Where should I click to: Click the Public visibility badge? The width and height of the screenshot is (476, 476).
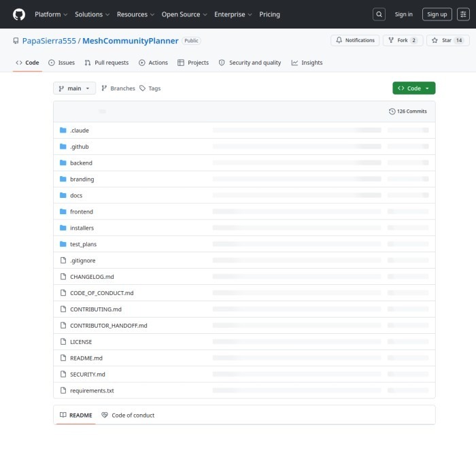191,41
